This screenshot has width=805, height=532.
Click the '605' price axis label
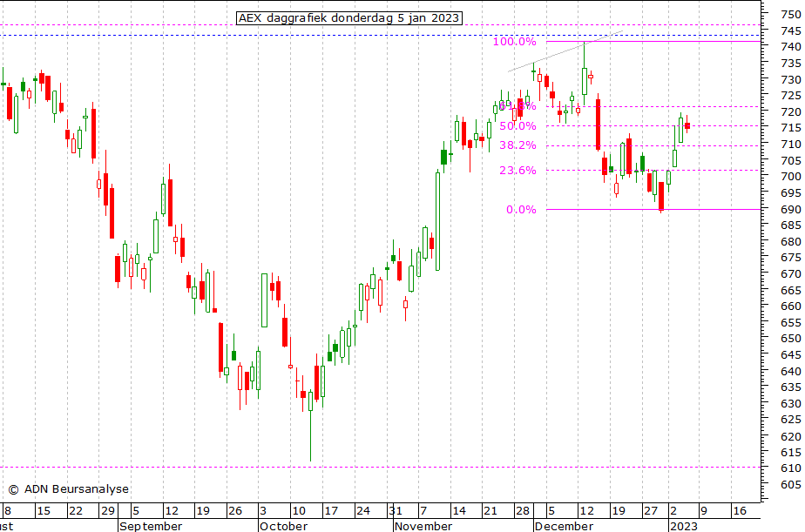click(791, 485)
